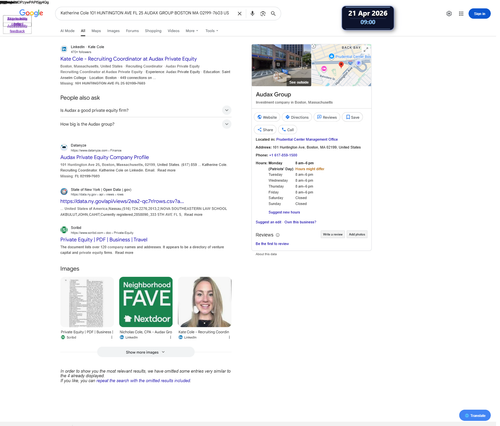Click the Scribd favicon
This screenshot has height=426, width=500.
point(64,230)
